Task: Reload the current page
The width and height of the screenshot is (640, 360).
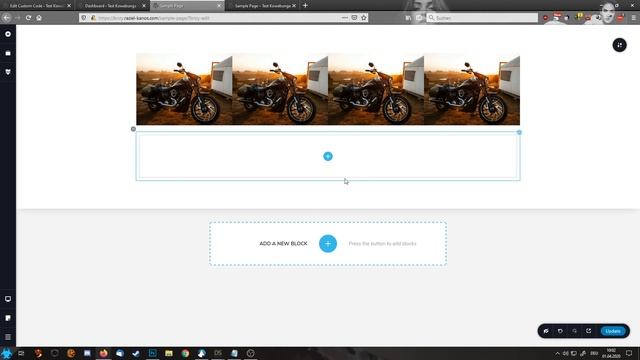Action: [x=28, y=18]
